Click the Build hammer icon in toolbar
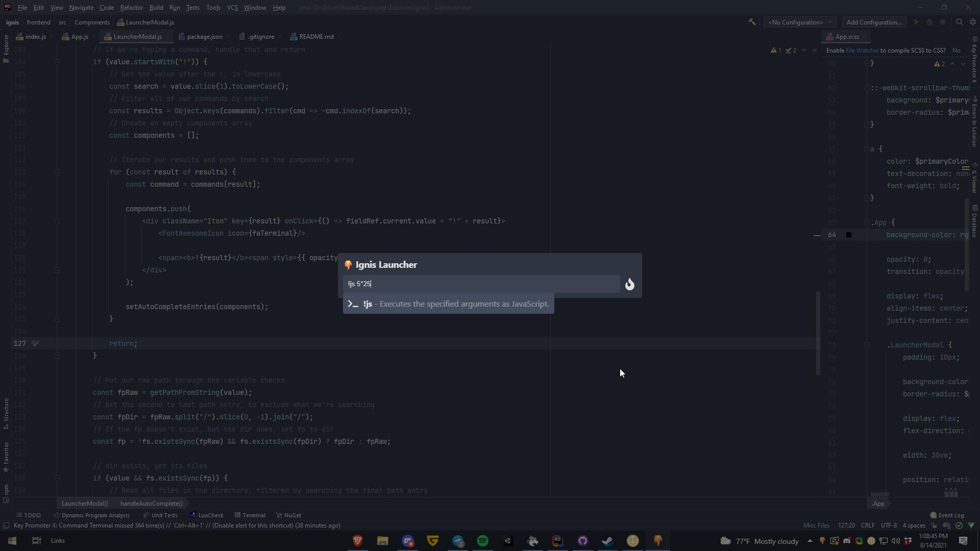The width and height of the screenshot is (980, 551). pos(752,22)
